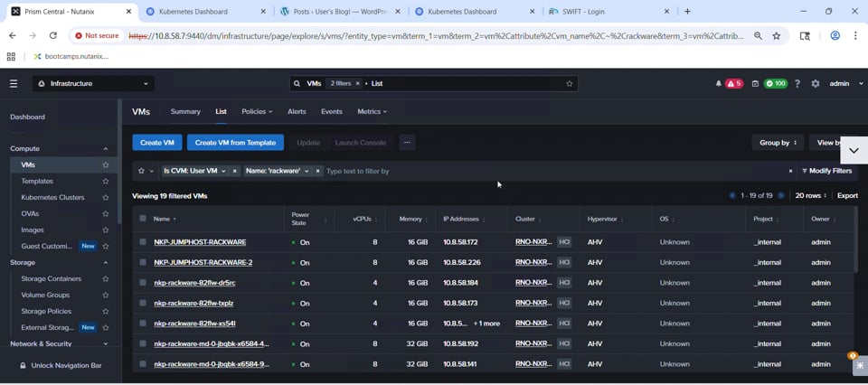Click Create VM from Template button
The image size is (868, 385).
pos(235,142)
